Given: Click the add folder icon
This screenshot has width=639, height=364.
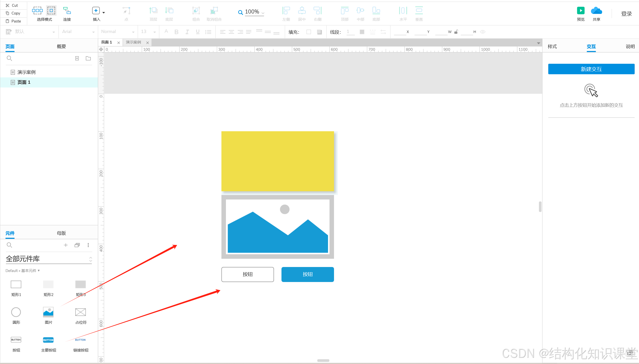Looking at the screenshot, I should 88,58.
